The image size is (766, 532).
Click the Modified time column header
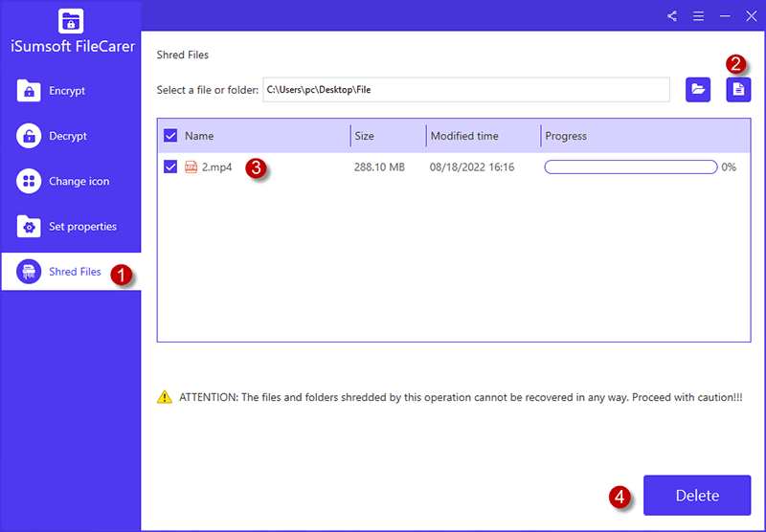click(464, 136)
